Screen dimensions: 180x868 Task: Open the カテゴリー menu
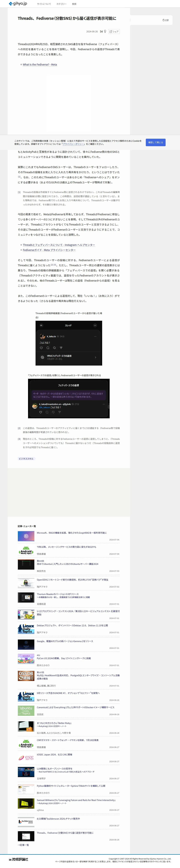61,4
